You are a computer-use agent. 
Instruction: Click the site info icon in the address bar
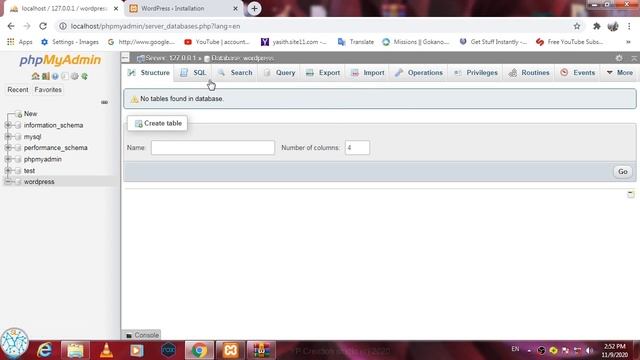(x=62, y=26)
